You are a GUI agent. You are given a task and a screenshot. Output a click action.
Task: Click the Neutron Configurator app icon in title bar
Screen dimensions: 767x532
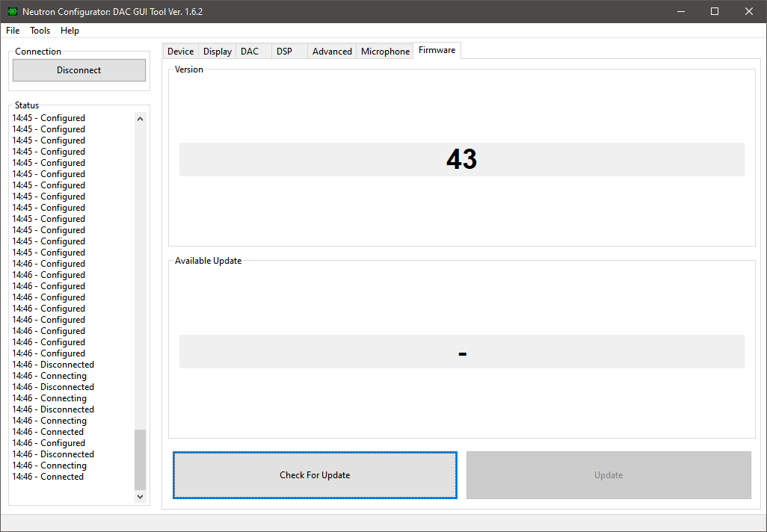tap(12, 11)
